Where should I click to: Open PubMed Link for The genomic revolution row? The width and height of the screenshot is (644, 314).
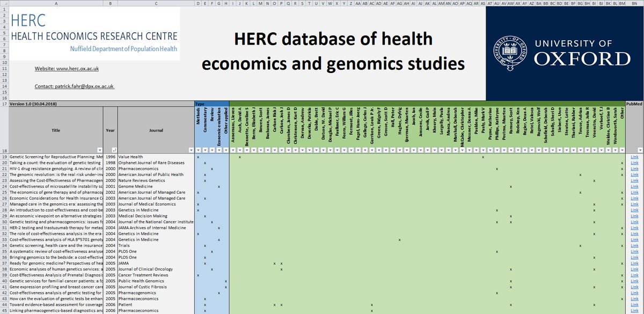(x=635, y=174)
